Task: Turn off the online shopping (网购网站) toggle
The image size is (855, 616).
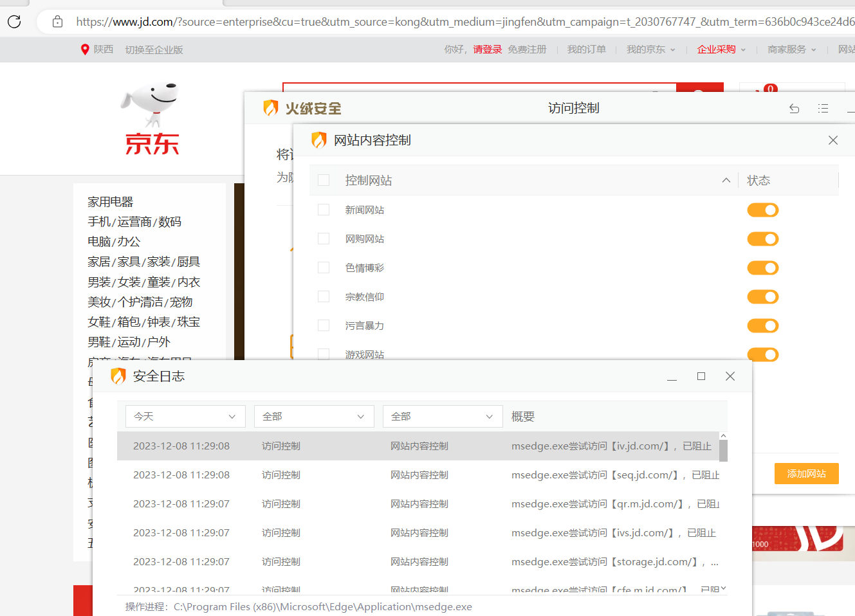Action: click(x=762, y=239)
